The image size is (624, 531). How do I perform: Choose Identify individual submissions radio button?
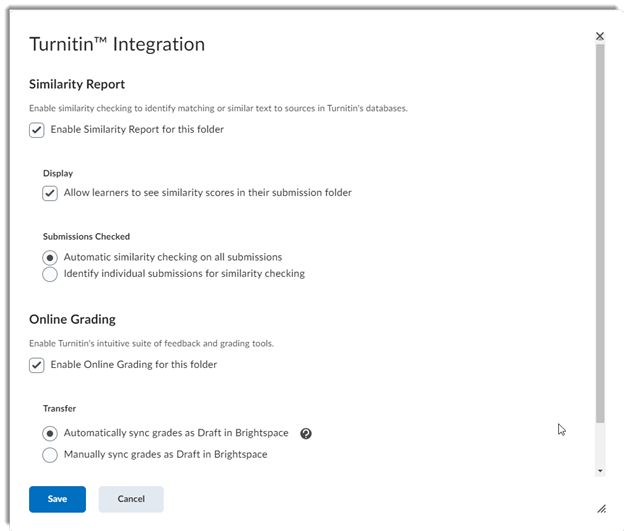50,274
